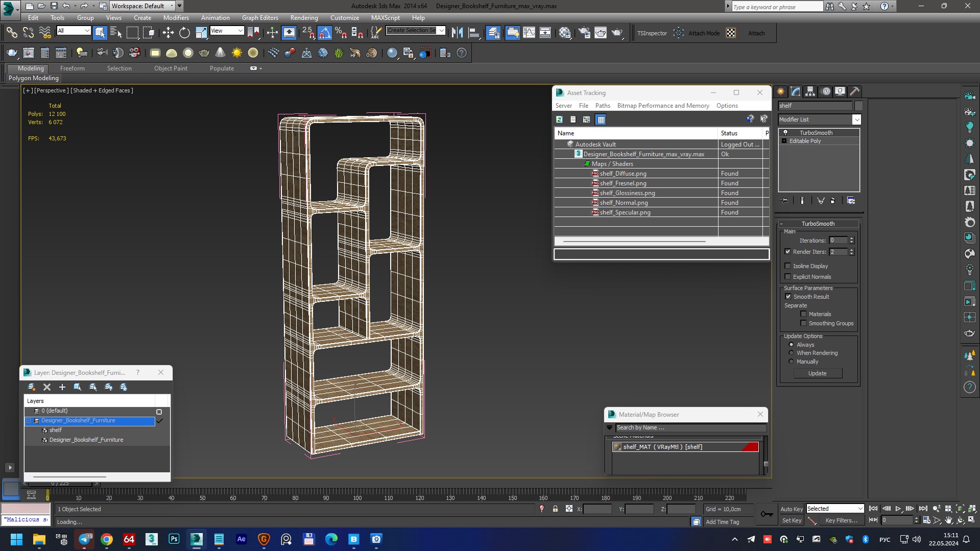Go to the animation start frame
Screen dimensions: 980x551
[873, 509]
